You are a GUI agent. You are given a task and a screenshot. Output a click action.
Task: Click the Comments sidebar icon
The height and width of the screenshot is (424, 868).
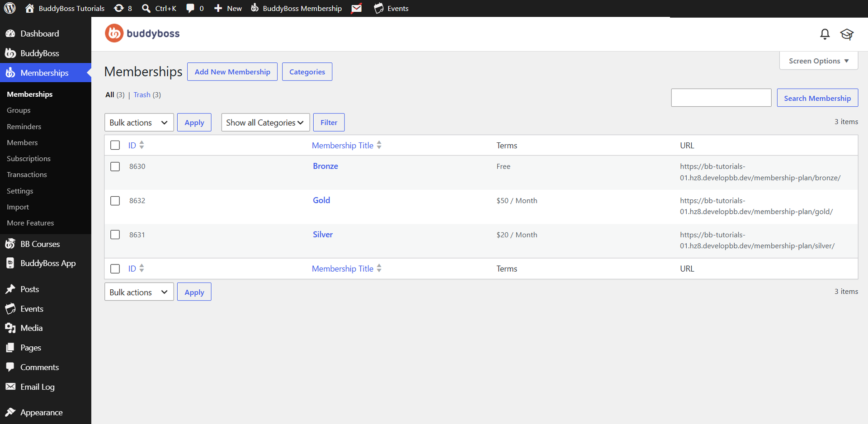[x=10, y=367]
